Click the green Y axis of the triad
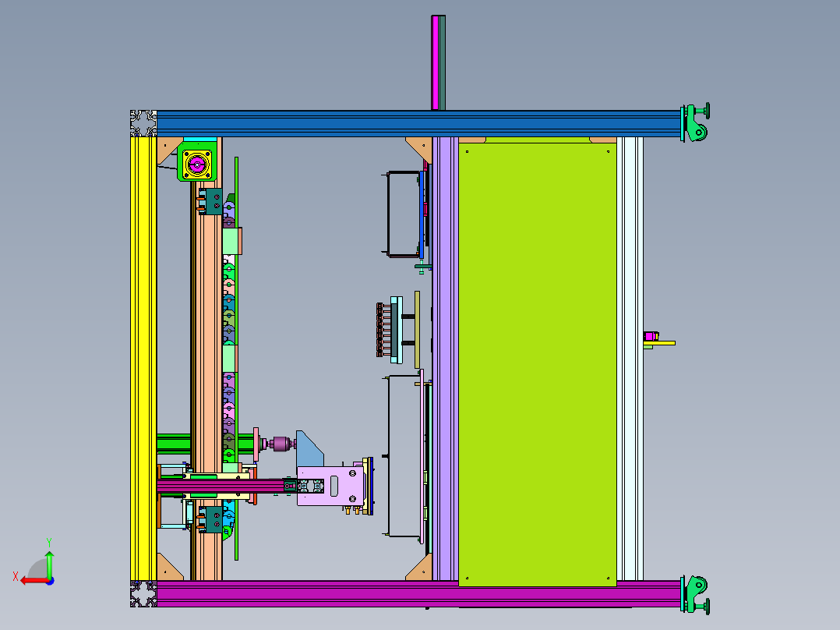 pos(49,564)
